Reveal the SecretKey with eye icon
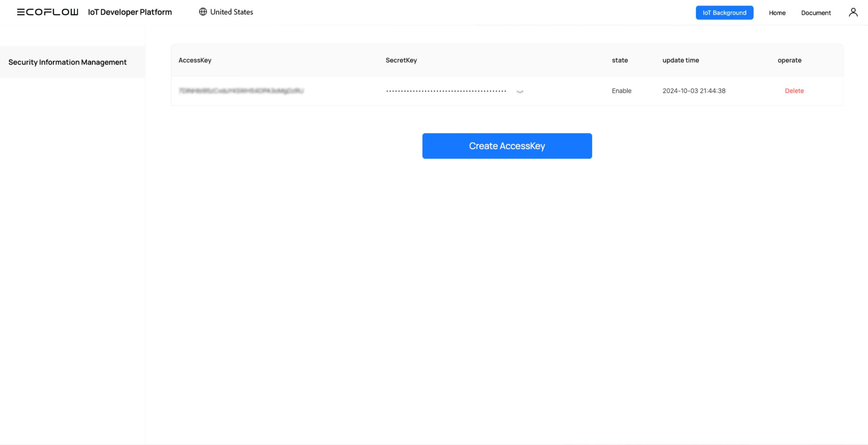This screenshot has height=445, width=868. click(x=520, y=91)
